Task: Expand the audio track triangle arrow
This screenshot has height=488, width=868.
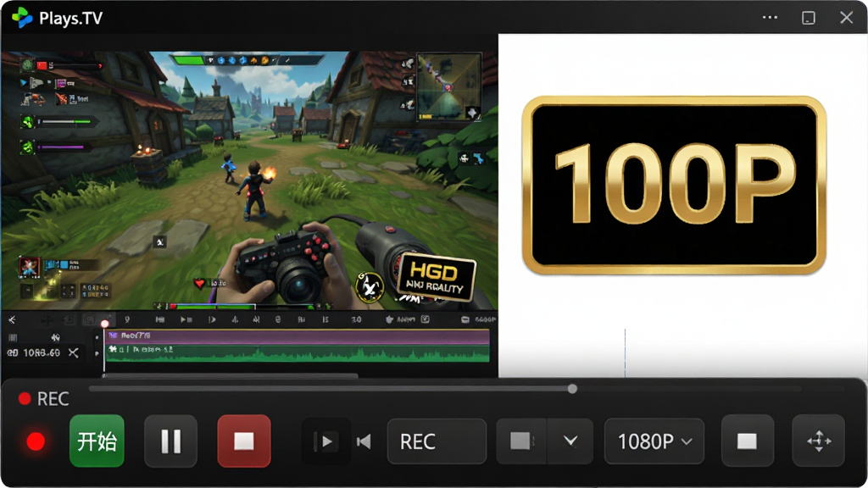Action: click(x=97, y=353)
